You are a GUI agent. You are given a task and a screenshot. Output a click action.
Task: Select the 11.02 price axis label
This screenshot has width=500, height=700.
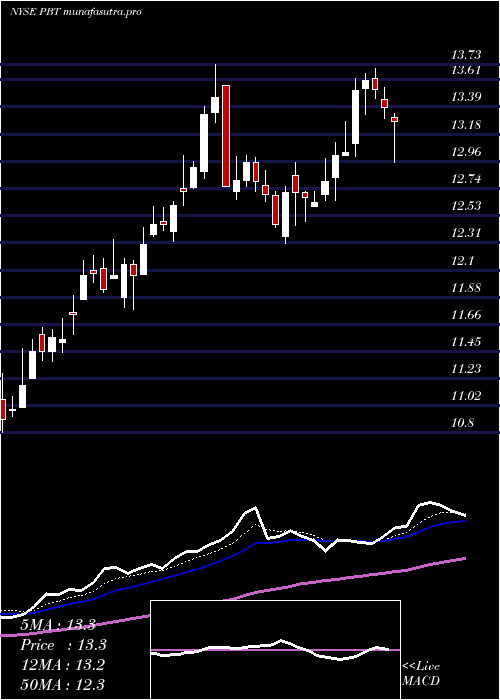click(x=466, y=396)
